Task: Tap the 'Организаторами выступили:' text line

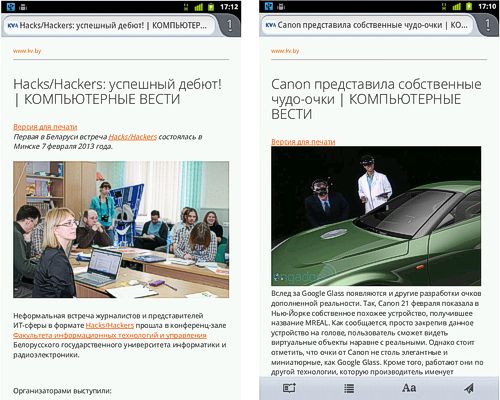Action: point(62,391)
